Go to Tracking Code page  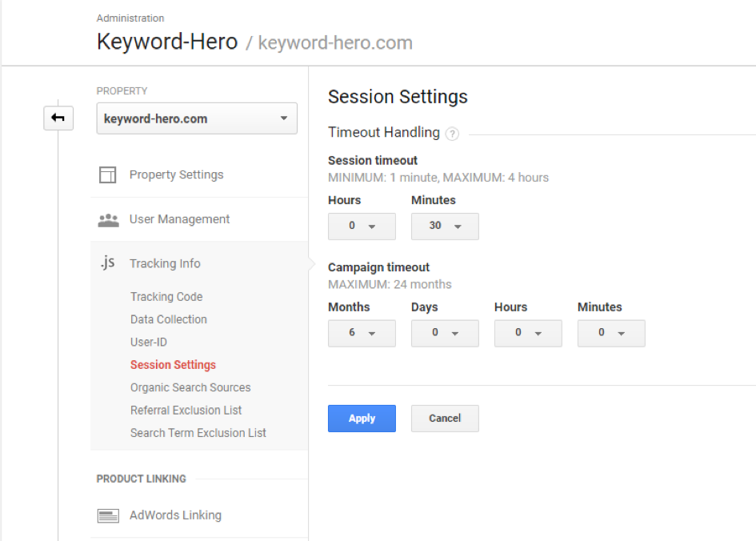coord(166,297)
